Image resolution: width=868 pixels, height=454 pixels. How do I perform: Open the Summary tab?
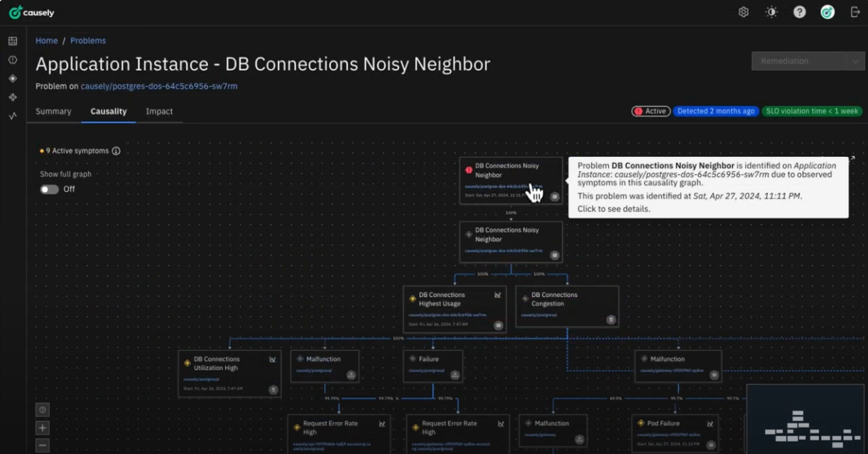tap(53, 111)
